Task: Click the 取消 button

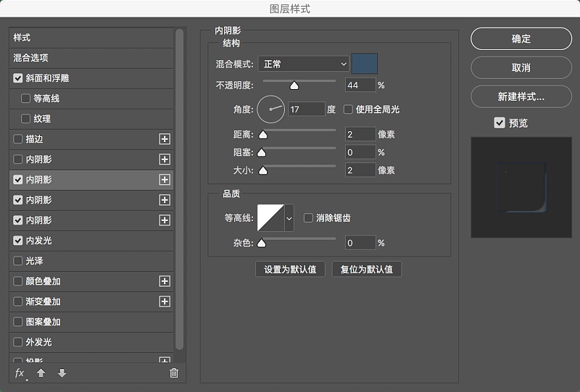Action: pyautogui.click(x=521, y=67)
